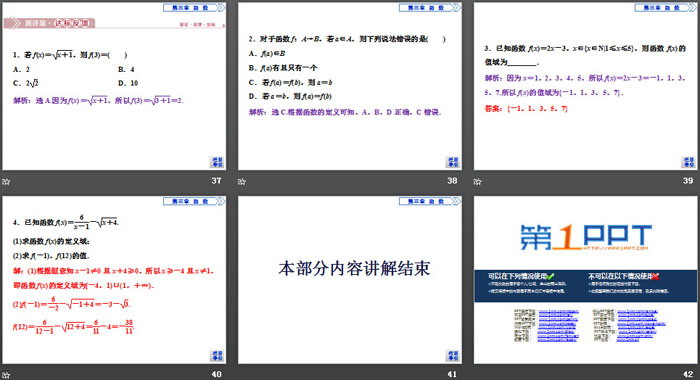
Task: Click the chapter header banner on slide 41
Action: click(430, 201)
